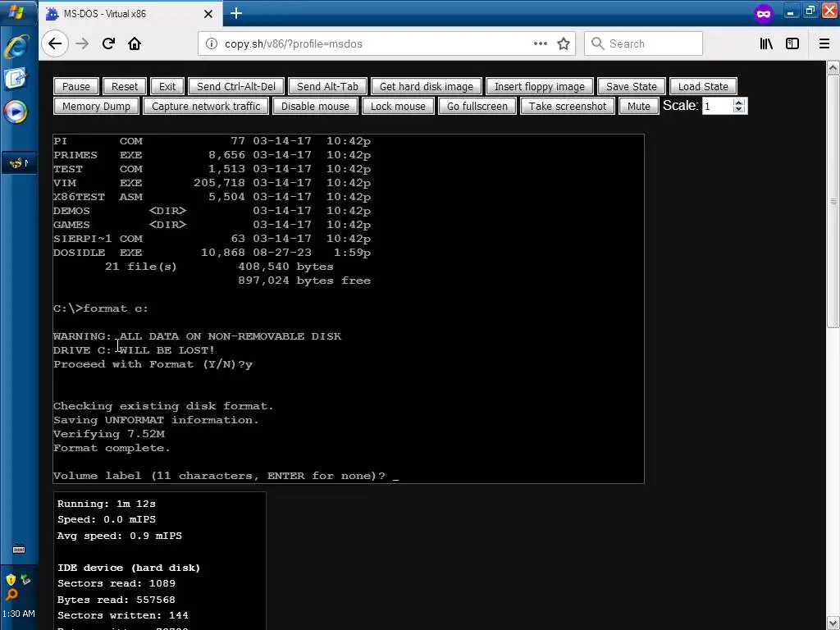Click the Volume label prompt line in DOS screen
840x630 pixels.
tap(226, 476)
